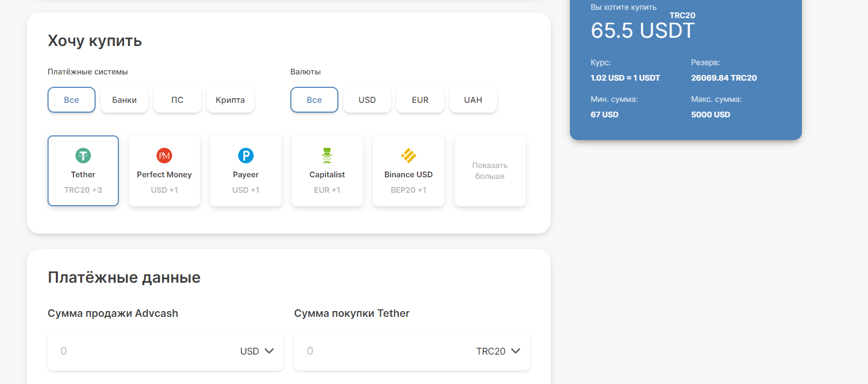Click the Payeer blue P icon

[x=246, y=156]
